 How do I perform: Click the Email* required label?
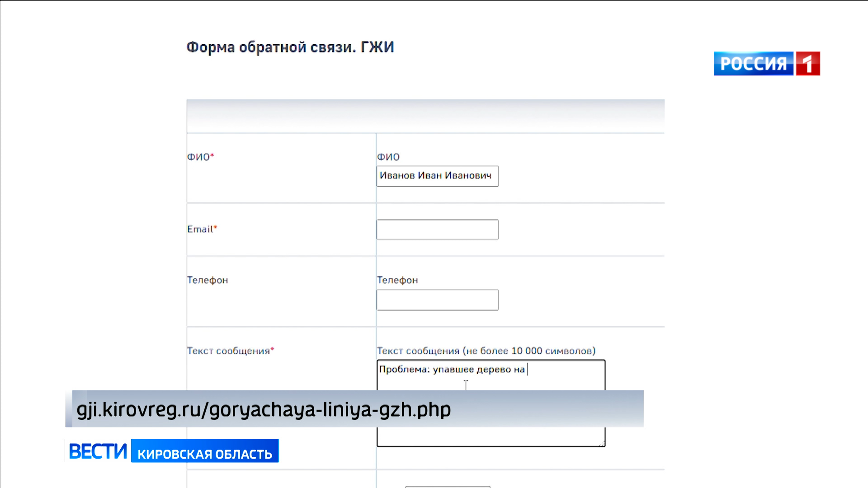click(x=202, y=229)
